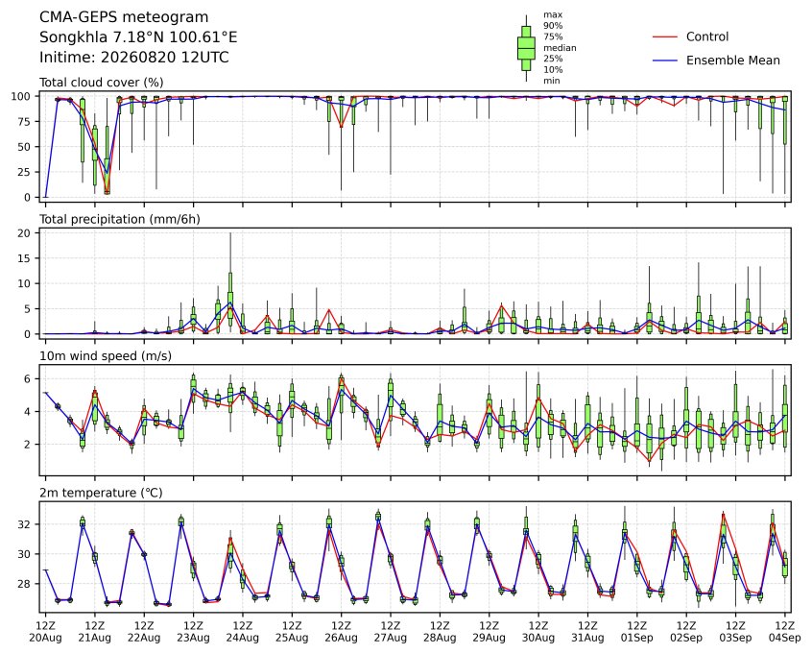Image resolution: width=812 pixels, height=654 pixels.
Task: Click the 90% percentile legend label
Action: [x=553, y=25]
